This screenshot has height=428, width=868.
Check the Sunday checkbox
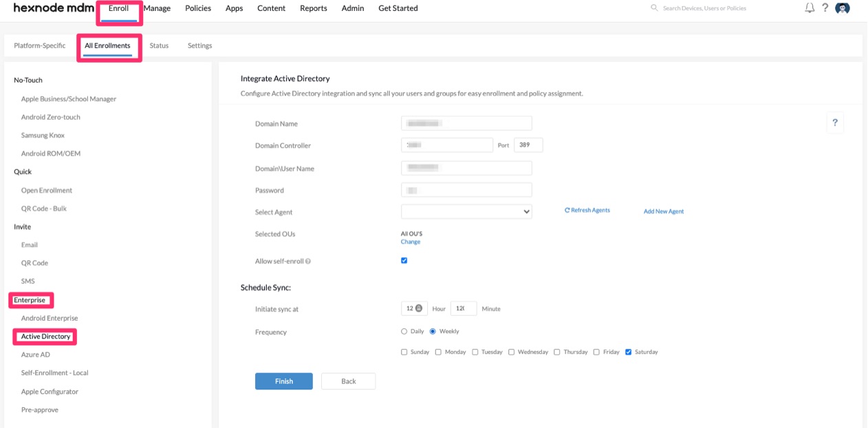tap(404, 352)
